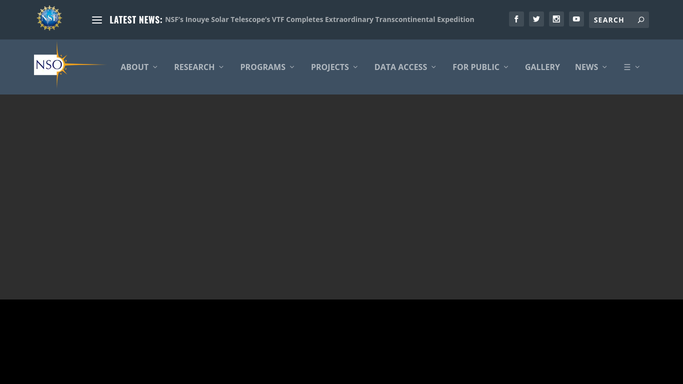Viewport: 683px width, 384px height.
Task: Open the hamburger menu beside Latest News
Action: (x=97, y=20)
